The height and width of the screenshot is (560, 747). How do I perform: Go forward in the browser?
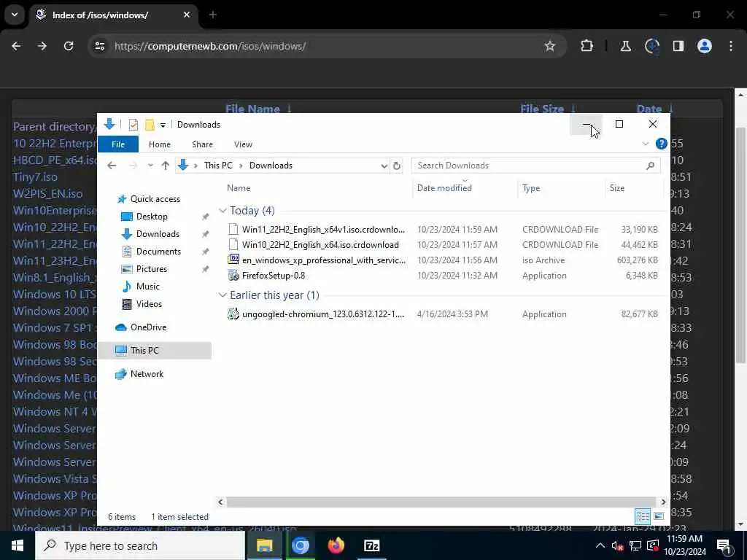42,46
